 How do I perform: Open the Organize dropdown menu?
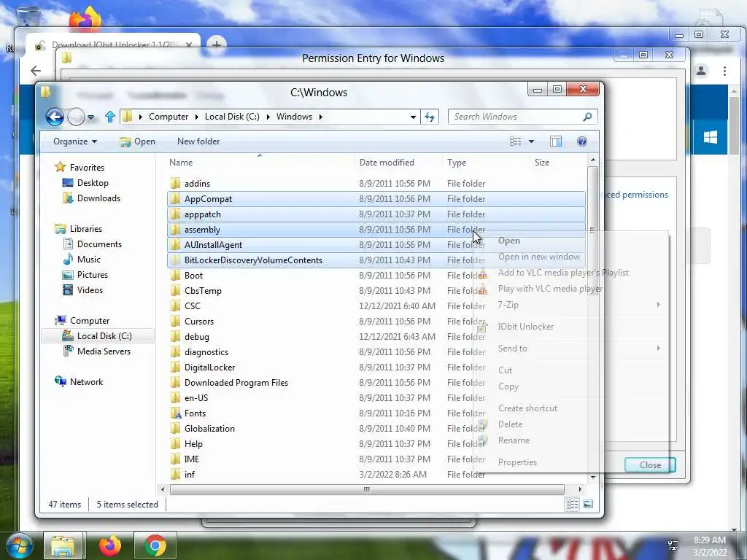point(75,141)
